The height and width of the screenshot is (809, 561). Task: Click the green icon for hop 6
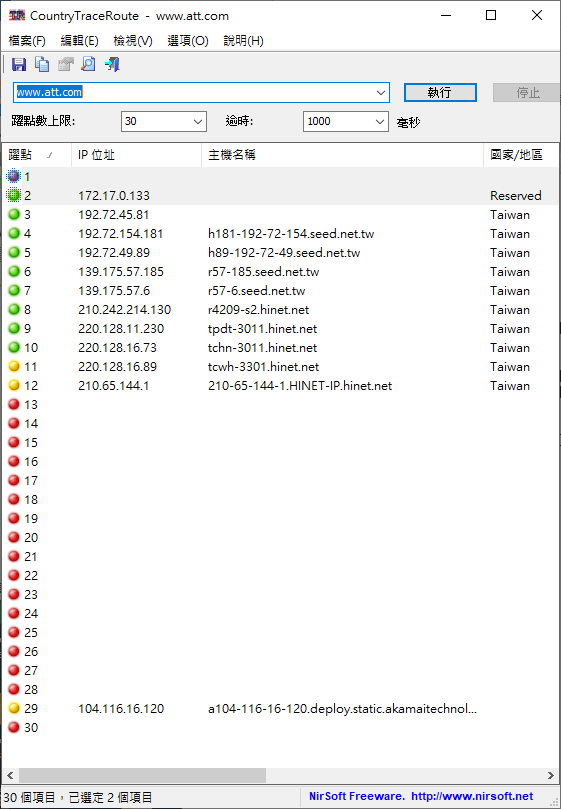tap(14, 271)
